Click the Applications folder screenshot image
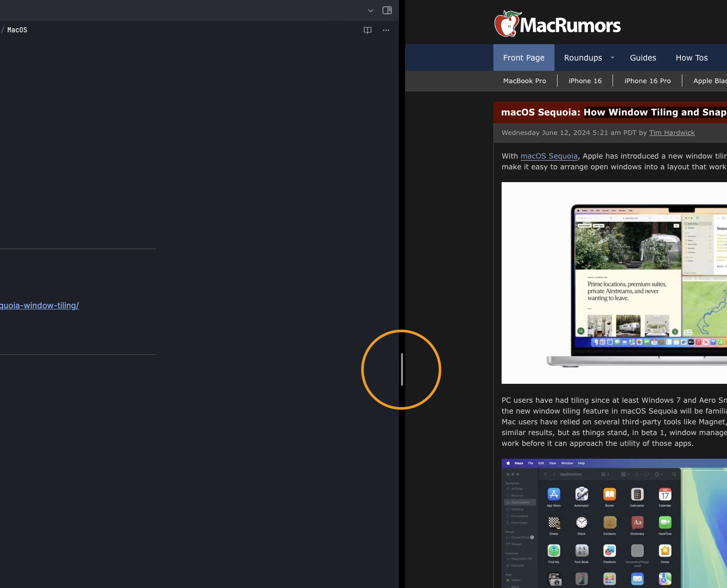This screenshot has height=588, width=727. click(614, 523)
